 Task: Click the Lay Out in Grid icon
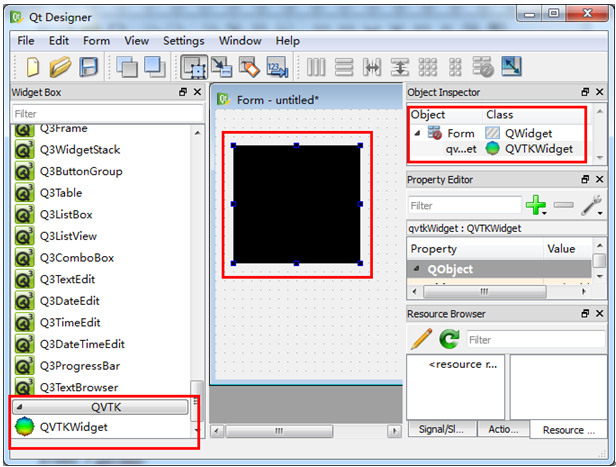pyautogui.click(x=427, y=67)
